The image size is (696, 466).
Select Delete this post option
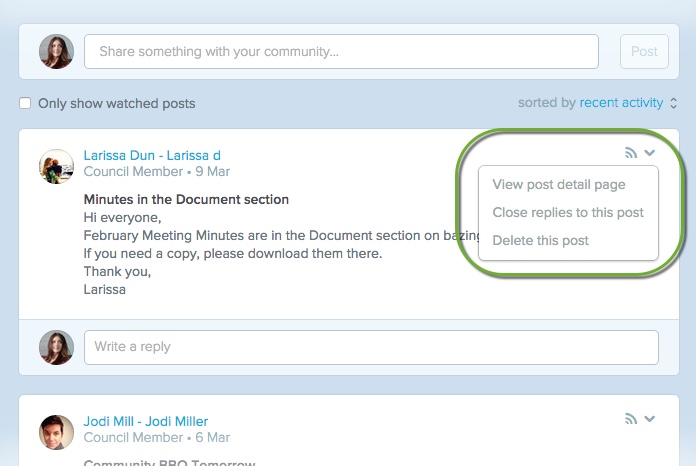[541, 240]
